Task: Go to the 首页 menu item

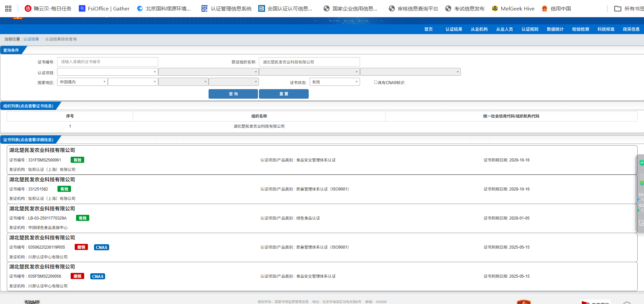Action: [x=428, y=29]
